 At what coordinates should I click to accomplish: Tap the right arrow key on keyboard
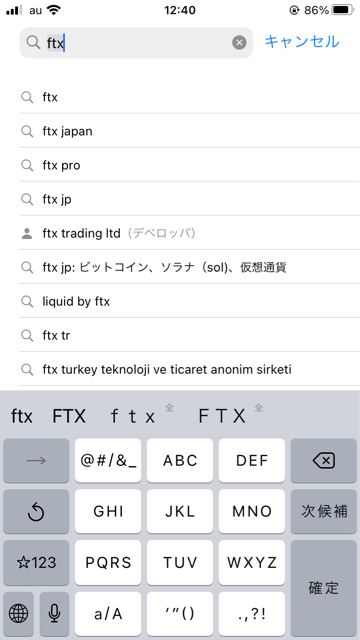(x=36, y=461)
